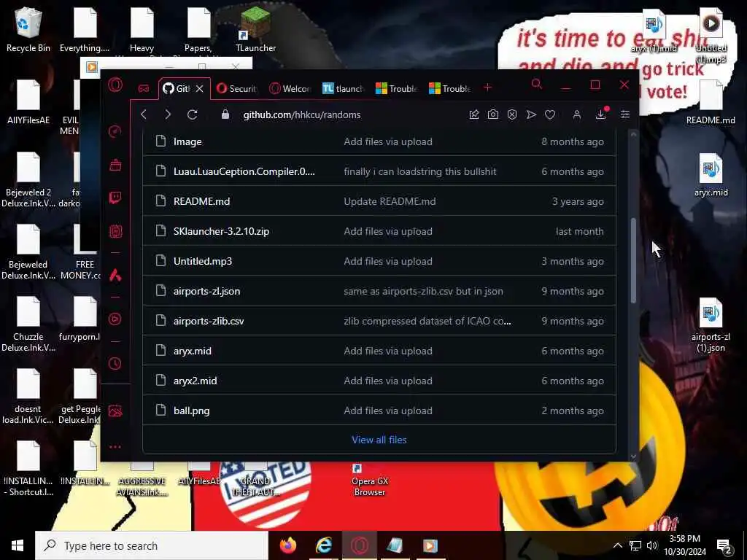Open the profile account icon
This screenshot has width=747, height=560.
pyautogui.click(x=576, y=114)
